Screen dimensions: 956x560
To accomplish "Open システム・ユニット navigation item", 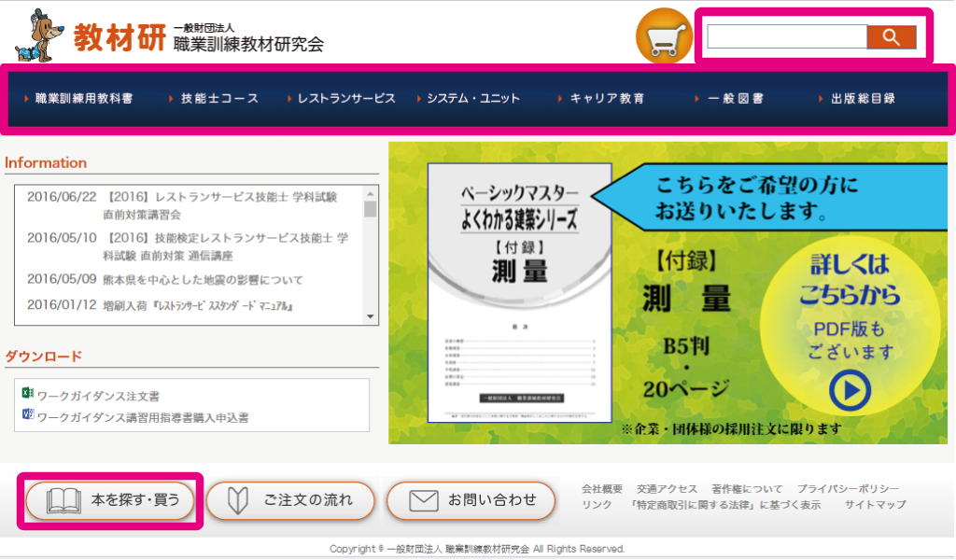I will [x=473, y=98].
